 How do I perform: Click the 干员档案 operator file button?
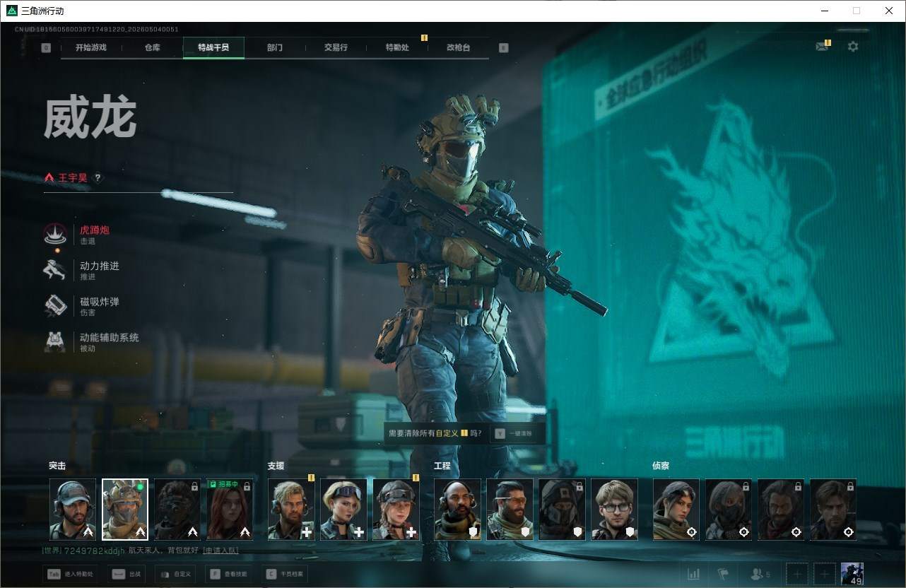tap(285, 574)
